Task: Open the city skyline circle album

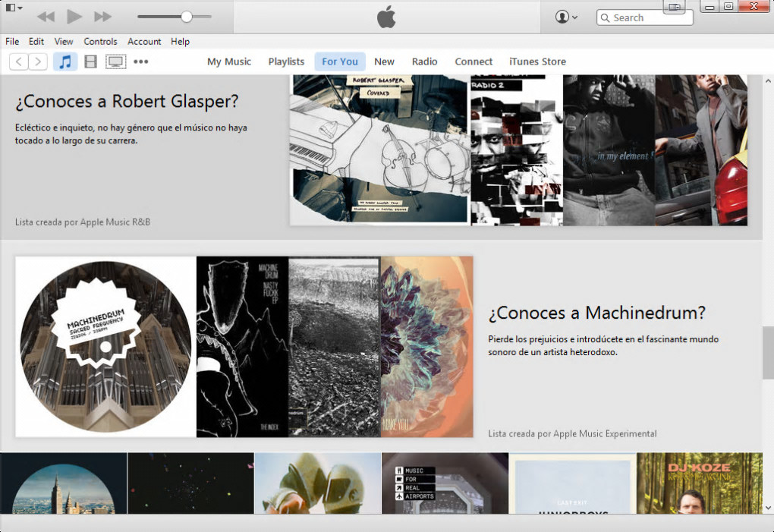Action: coord(63,483)
